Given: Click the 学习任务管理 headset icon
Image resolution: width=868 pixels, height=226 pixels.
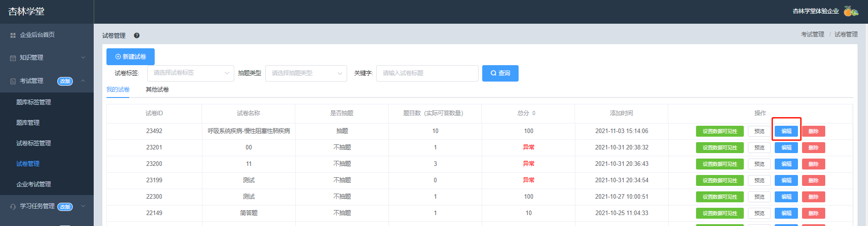Looking at the screenshot, I should [13, 206].
